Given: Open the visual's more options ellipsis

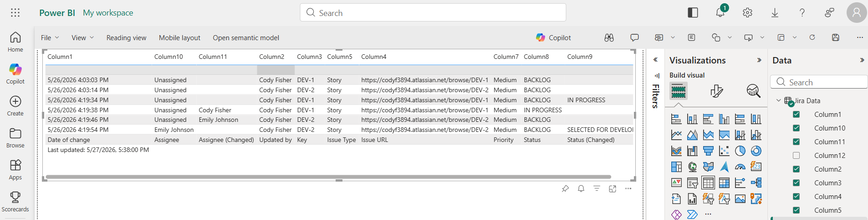Looking at the screenshot, I should pyautogui.click(x=628, y=189).
